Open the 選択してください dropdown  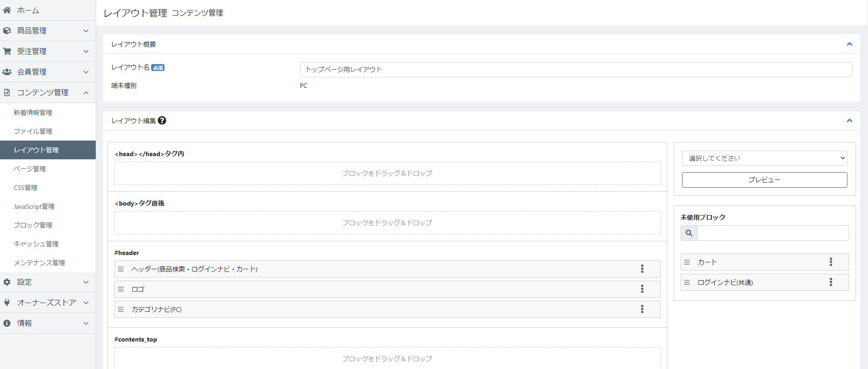(x=764, y=158)
